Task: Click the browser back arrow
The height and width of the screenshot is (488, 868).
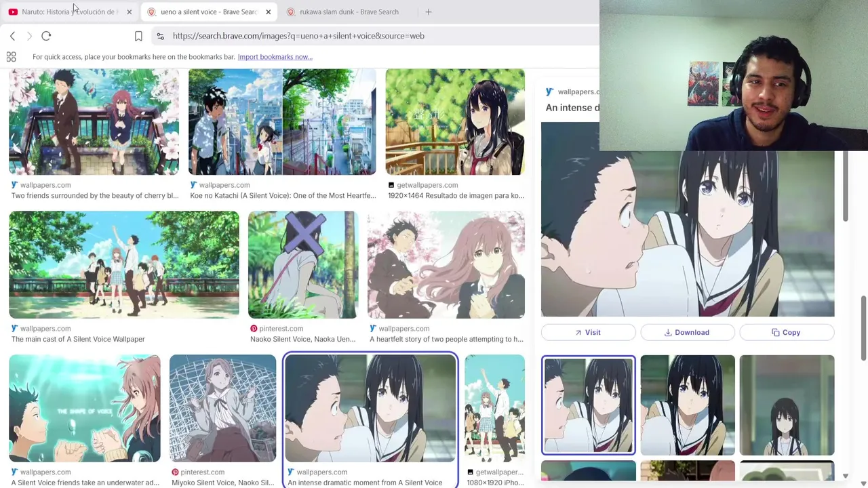Action: [x=12, y=36]
